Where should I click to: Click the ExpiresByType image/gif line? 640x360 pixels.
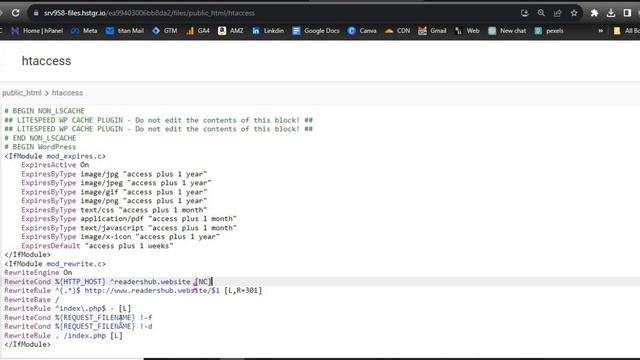coord(114,192)
